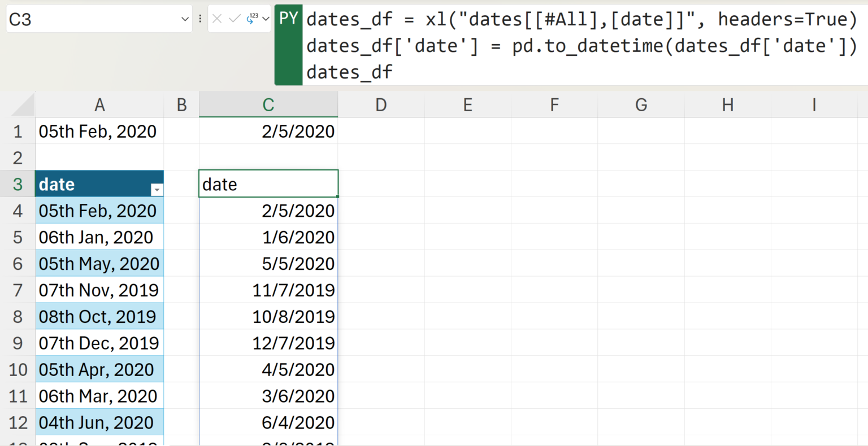Image resolution: width=868 pixels, height=446 pixels.
Task: Click the Python output type icon
Action: tap(252, 19)
